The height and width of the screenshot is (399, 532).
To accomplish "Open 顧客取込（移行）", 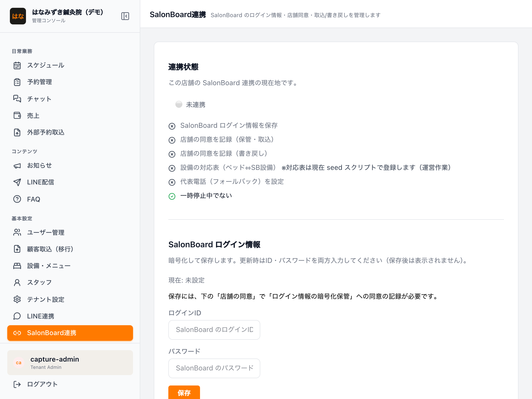I will (70, 249).
